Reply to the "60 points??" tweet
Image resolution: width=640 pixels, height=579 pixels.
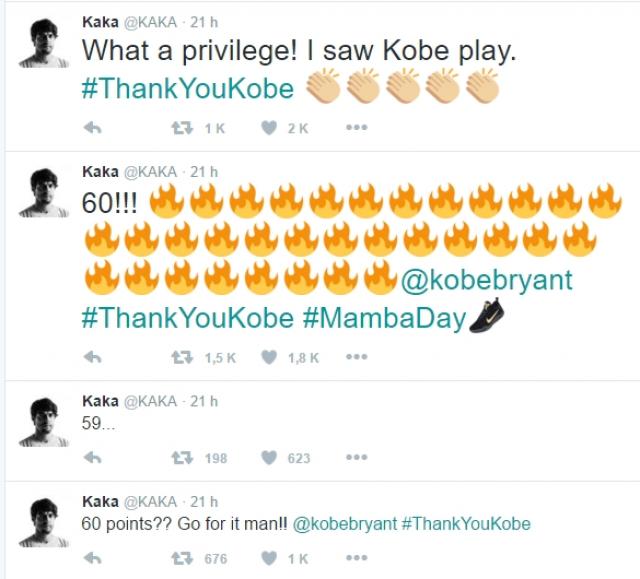tap(92, 558)
